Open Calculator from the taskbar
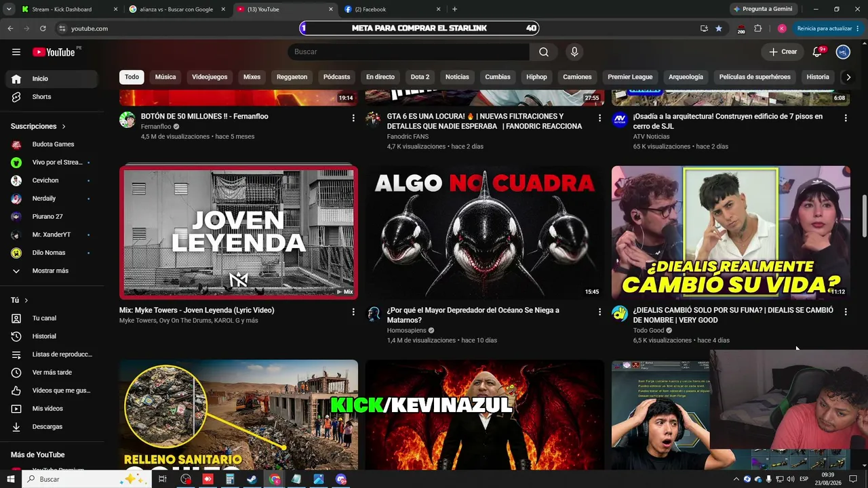This screenshot has height=488, width=868. (230, 479)
